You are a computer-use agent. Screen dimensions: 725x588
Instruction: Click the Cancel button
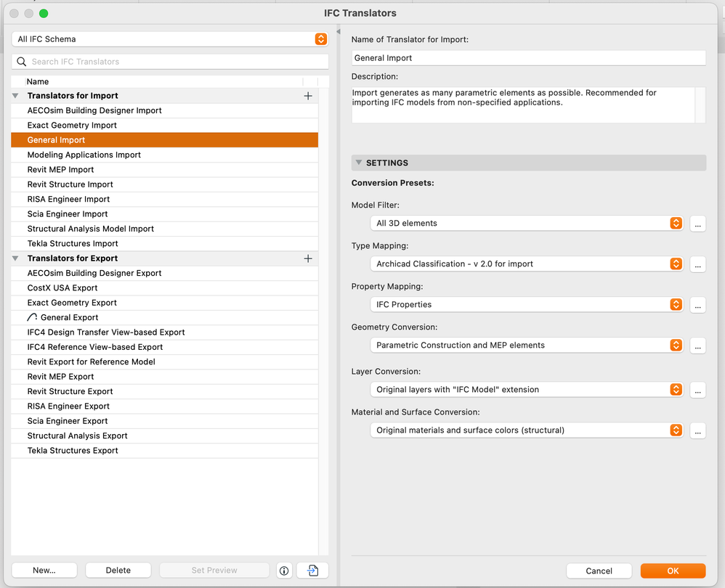coord(599,571)
